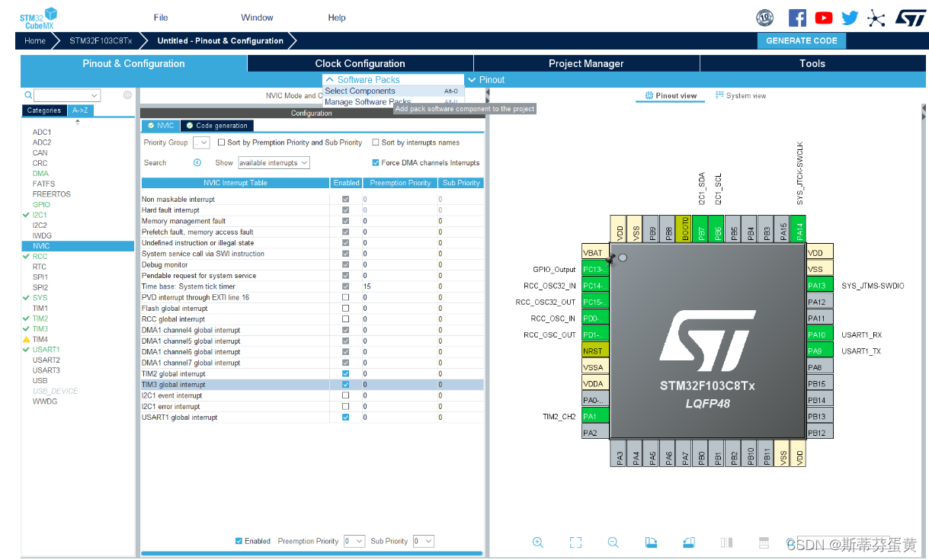Select FREERTOS in the peripheral list
929x560 pixels.
coord(52,194)
